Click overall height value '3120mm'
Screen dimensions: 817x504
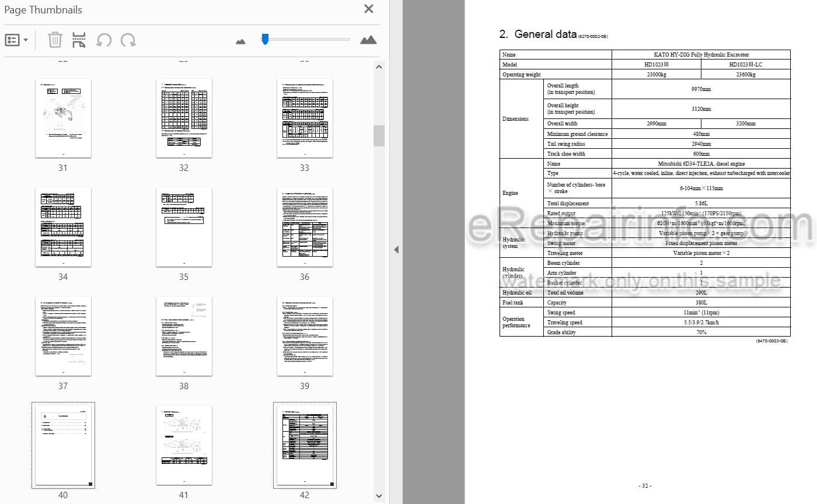(x=701, y=108)
